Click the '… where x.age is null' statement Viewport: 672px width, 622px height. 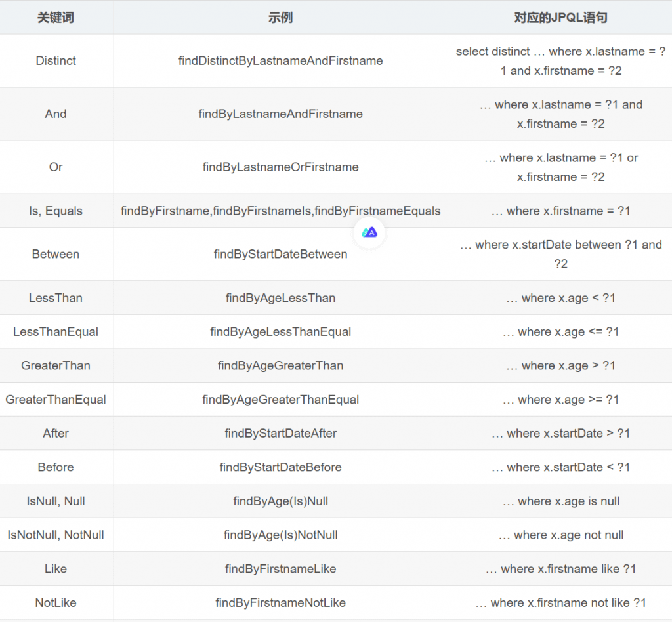tap(560, 501)
